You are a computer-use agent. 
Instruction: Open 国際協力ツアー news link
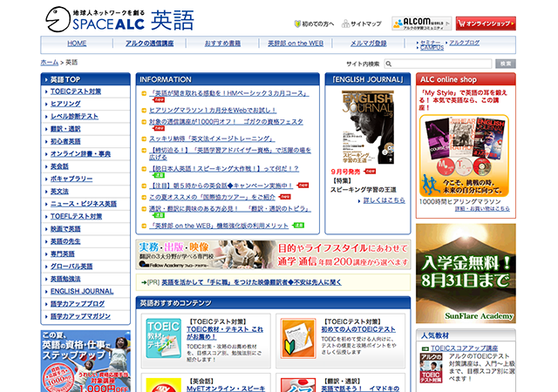[212, 197]
